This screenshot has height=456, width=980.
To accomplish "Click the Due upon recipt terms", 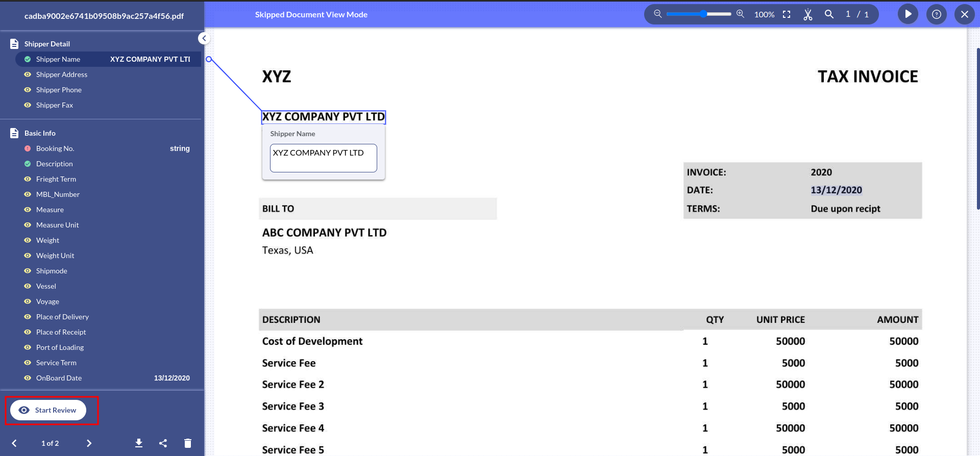I will click(x=845, y=209).
